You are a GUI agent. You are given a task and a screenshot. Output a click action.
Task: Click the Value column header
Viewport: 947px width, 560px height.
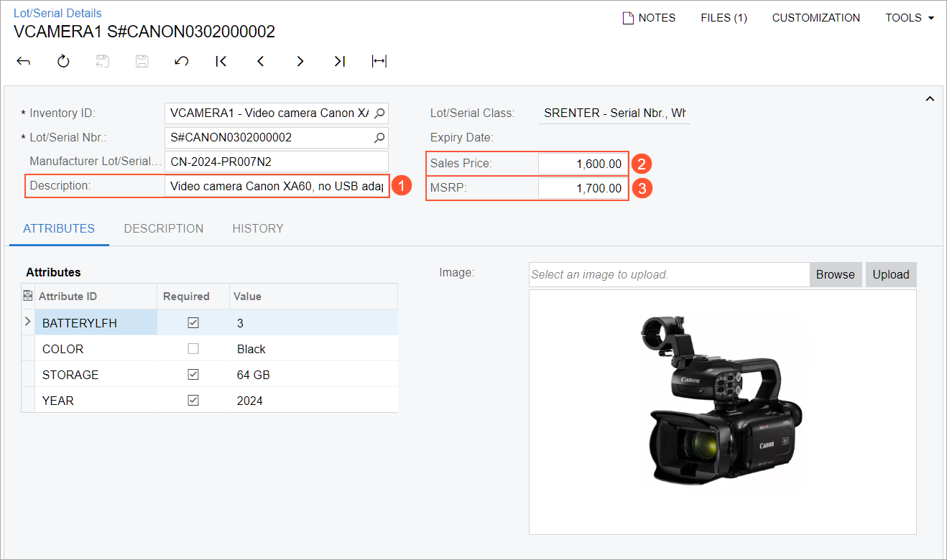[313, 296]
